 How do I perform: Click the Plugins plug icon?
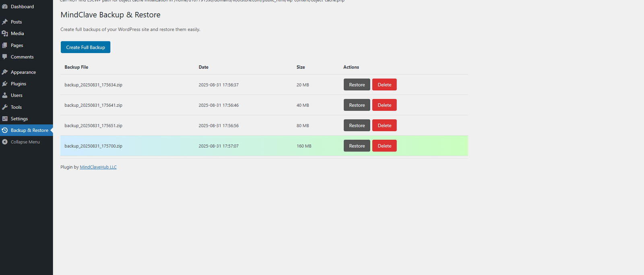coord(5,84)
